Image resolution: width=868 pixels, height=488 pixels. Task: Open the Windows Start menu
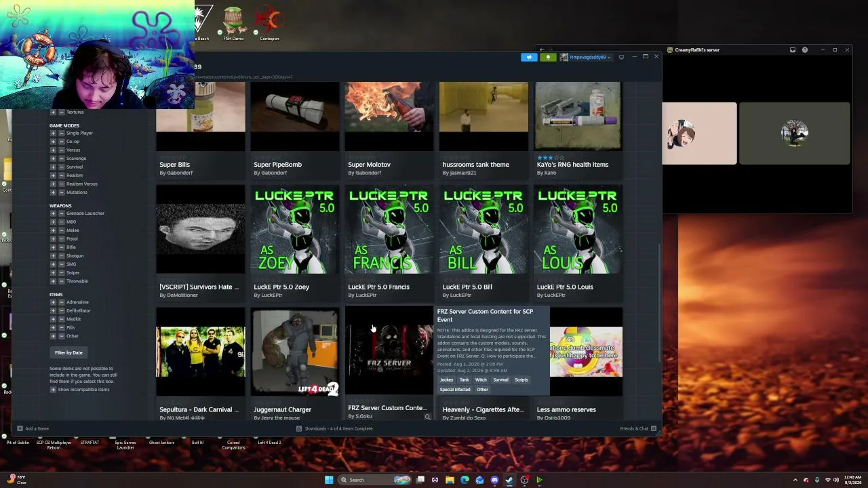point(329,480)
